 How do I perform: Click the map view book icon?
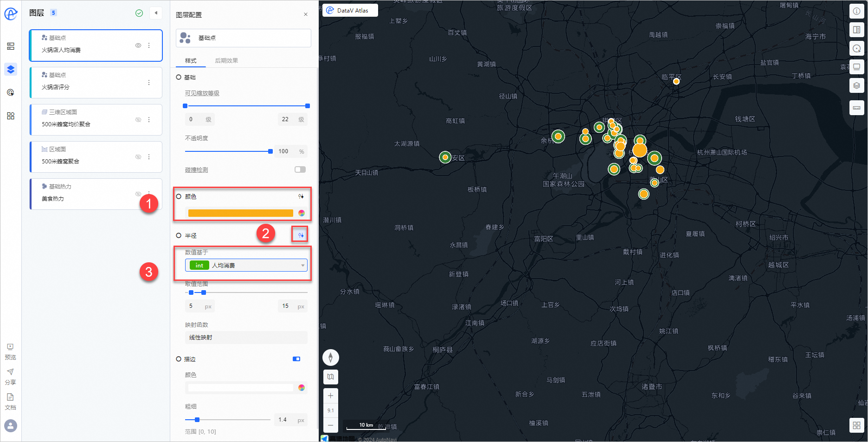pos(331,377)
